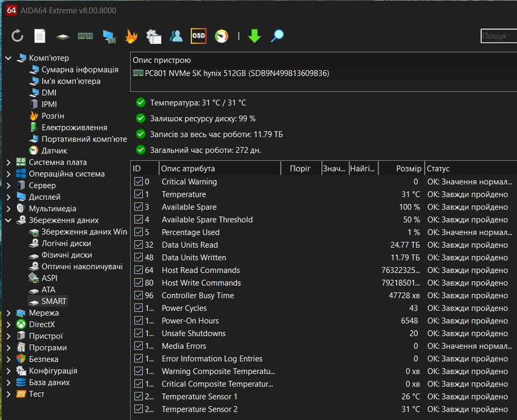Open the DMI tree item
517x420 pixels.
[x=49, y=93]
